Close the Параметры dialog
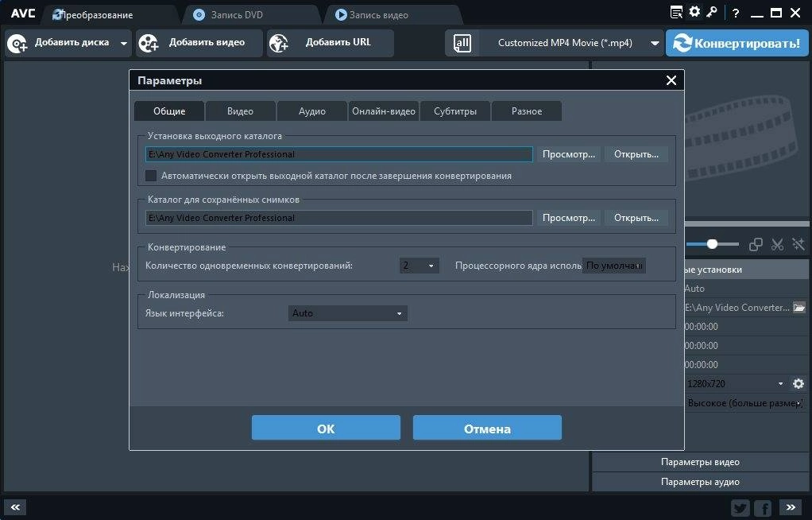Screen dimensions: 812x520 click(671, 80)
